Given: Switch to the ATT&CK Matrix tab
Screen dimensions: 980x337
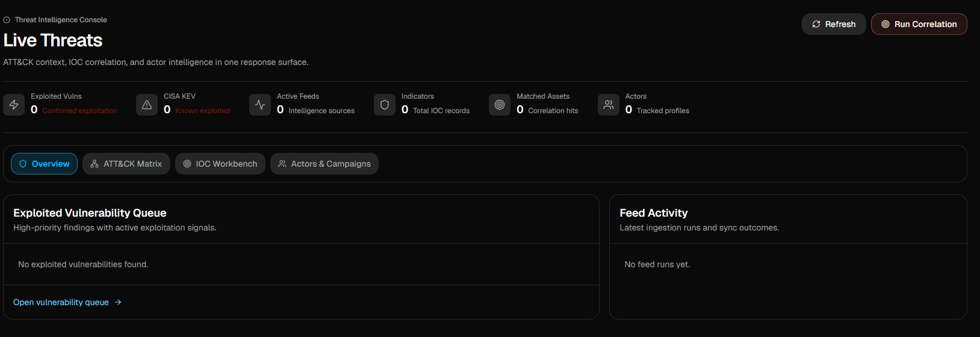Looking at the screenshot, I should pos(126,164).
